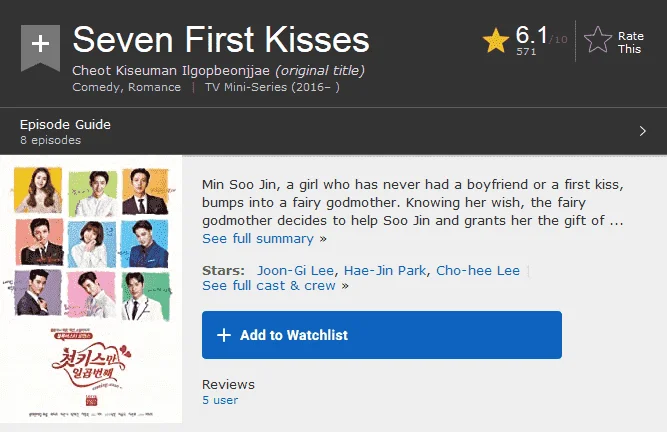The width and height of the screenshot is (667, 432).
Task: Click the Comedy genre link
Action: pos(96,87)
